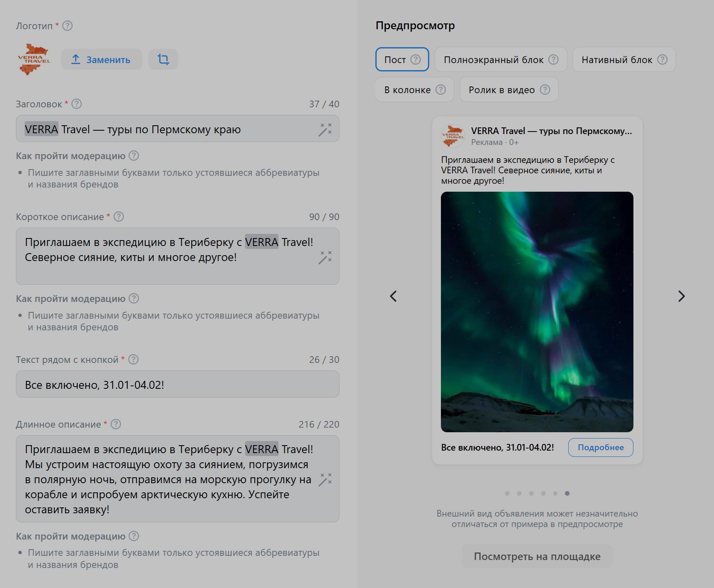The width and height of the screenshot is (714, 588).
Task: Click Как пройти модерацию under Заголовок
Action: click(71, 156)
